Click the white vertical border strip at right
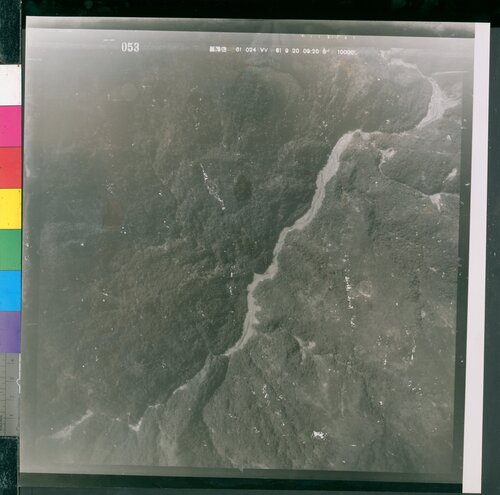Screen dimensions: 500x495 point(481,257)
